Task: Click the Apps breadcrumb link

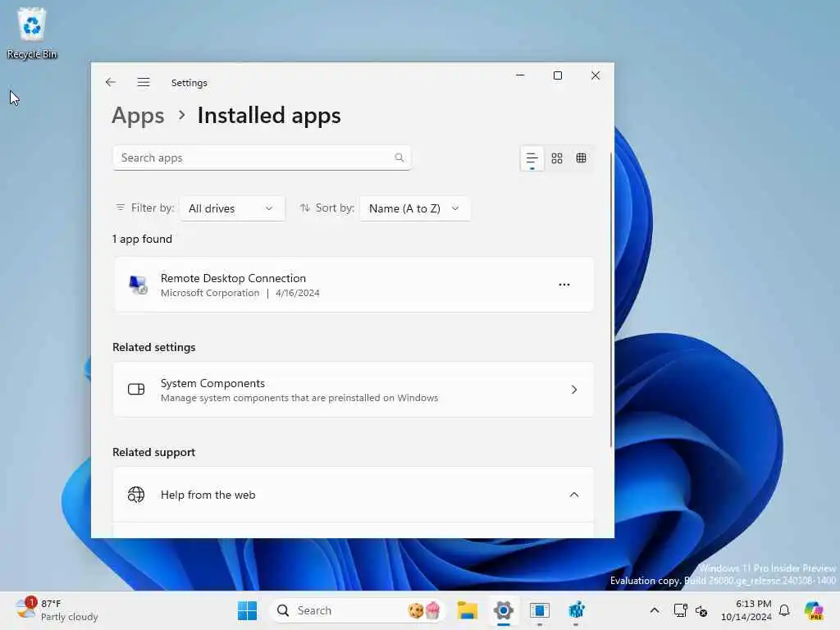Action: (x=138, y=116)
